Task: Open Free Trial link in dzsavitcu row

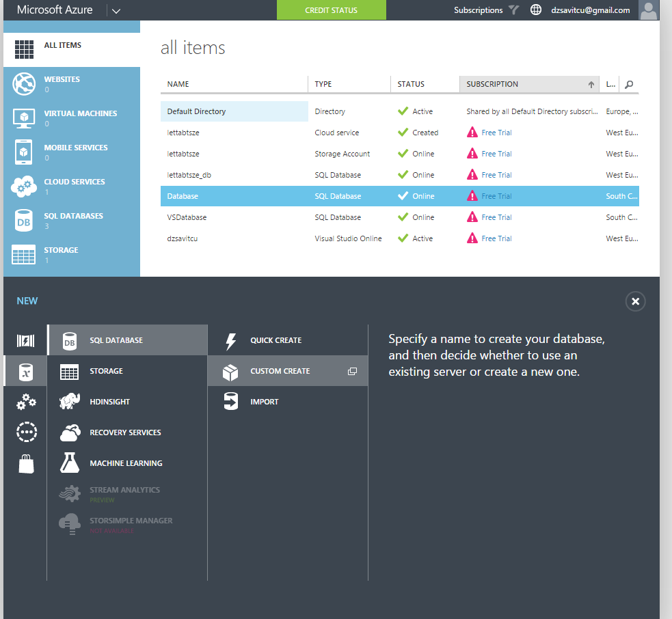Action: [496, 238]
